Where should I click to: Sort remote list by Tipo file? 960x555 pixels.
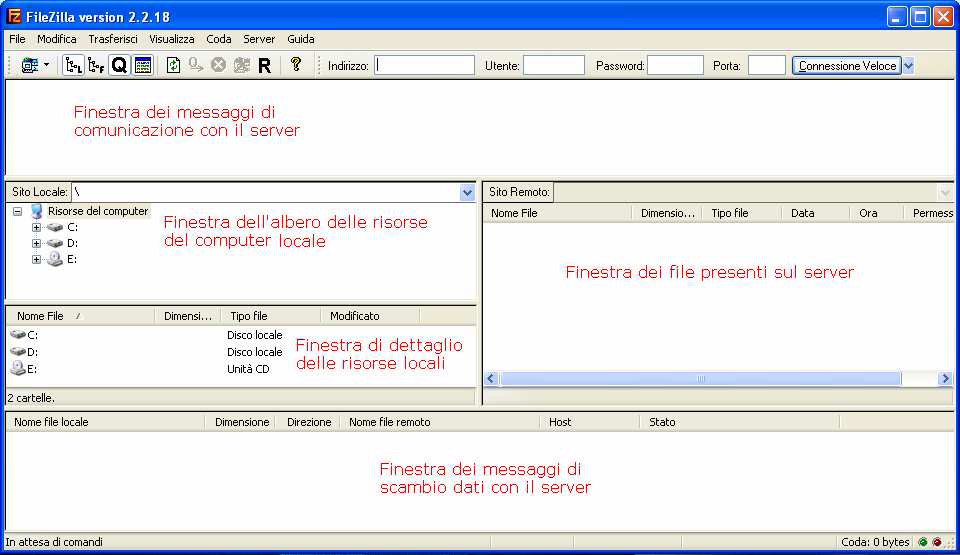(x=743, y=213)
